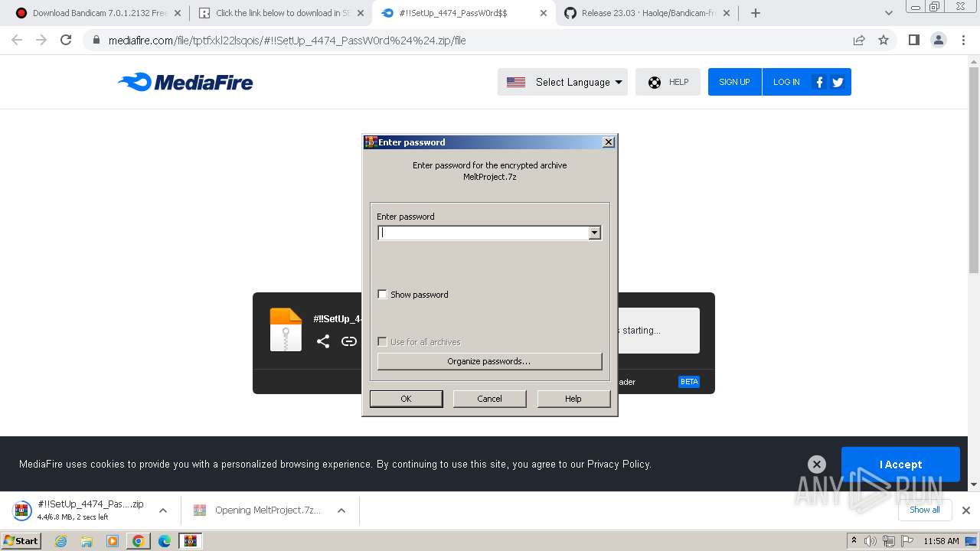Toggle the Show password checkbox
Image resolution: width=980 pixels, height=551 pixels.
click(x=383, y=295)
